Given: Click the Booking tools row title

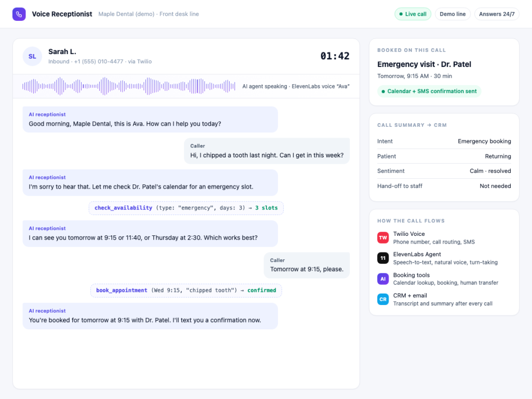Looking at the screenshot, I should [x=411, y=275].
